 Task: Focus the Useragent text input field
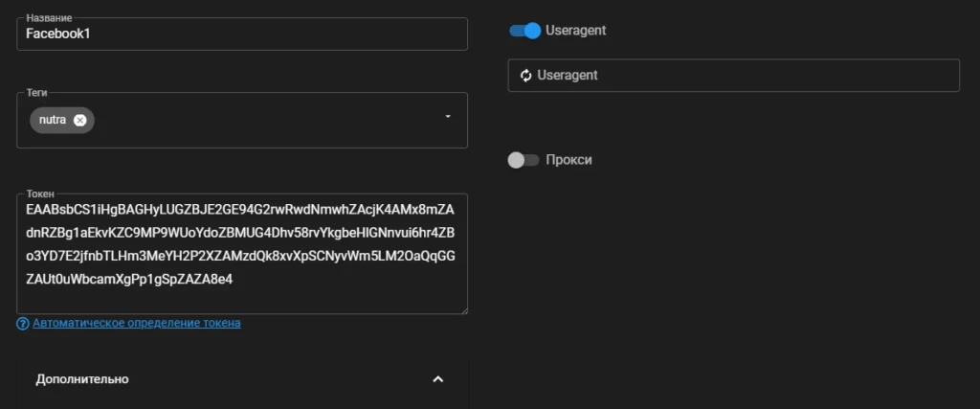coord(733,75)
